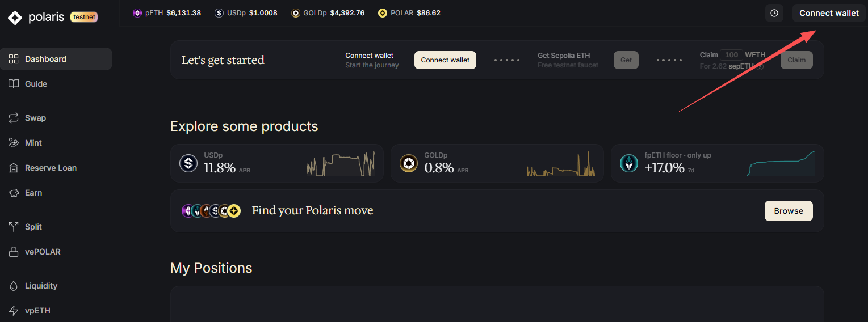The image size is (868, 322).
Task: Click the 'Free testnet faucet' text
Action: coord(568,65)
